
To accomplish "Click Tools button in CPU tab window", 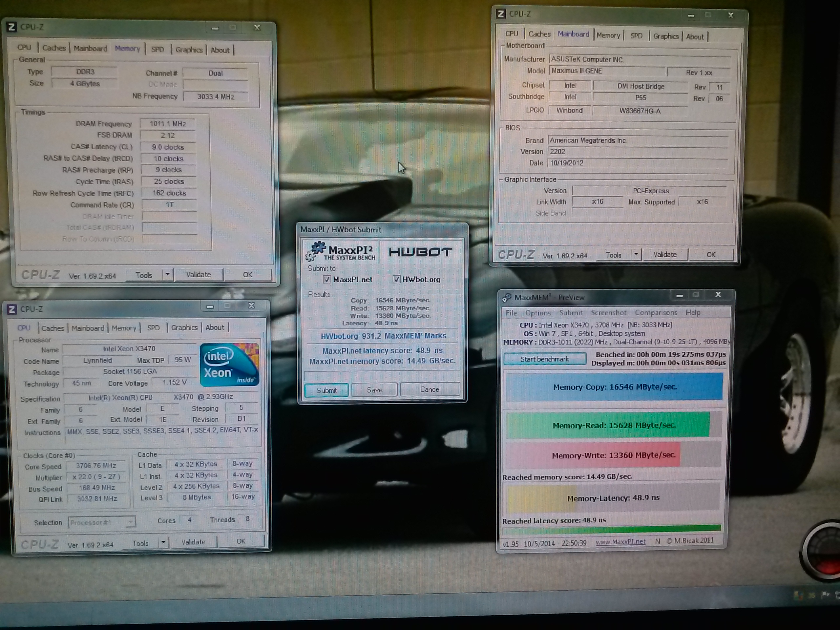I will point(140,543).
